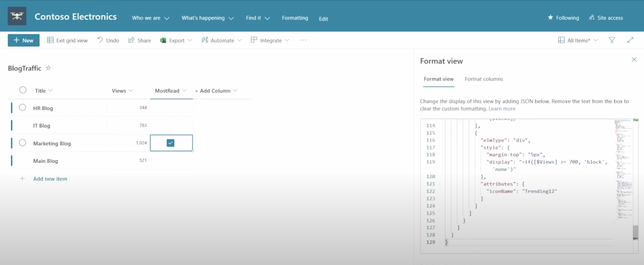Close the Format view panel
The width and height of the screenshot is (644, 265).
click(x=634, y=59)
